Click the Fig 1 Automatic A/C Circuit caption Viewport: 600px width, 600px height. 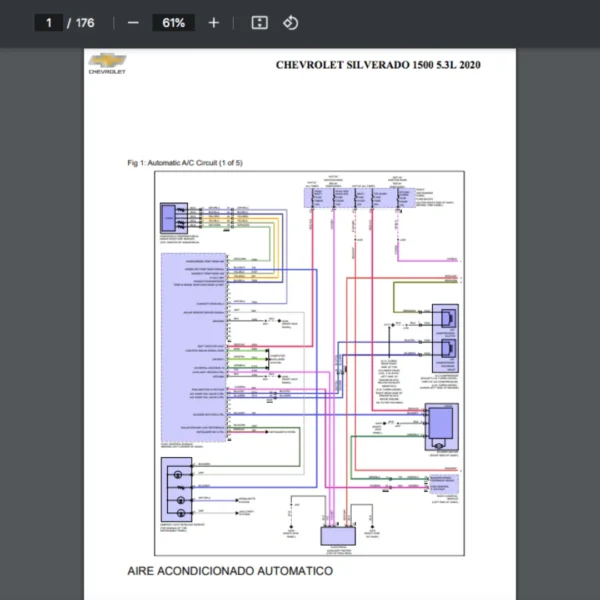[x=185, y=162]
